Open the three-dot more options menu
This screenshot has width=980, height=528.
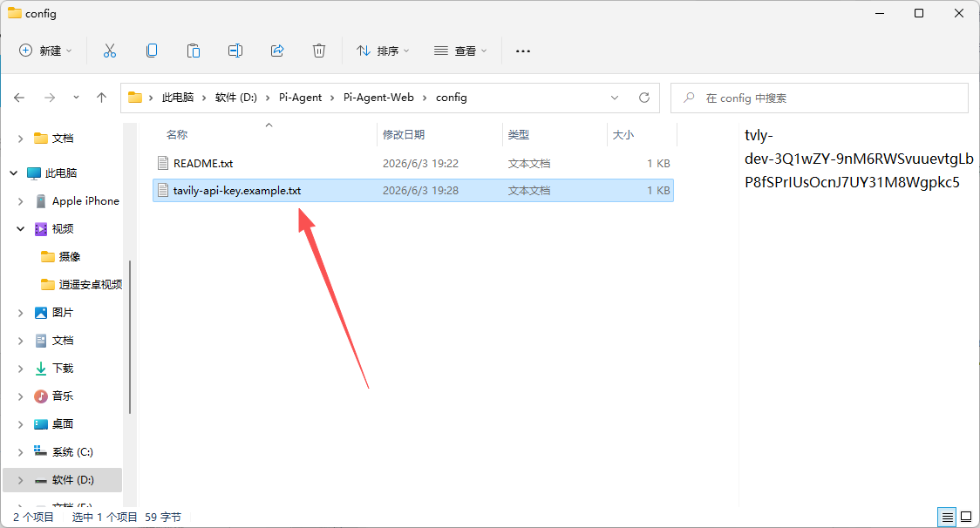click(x=523, y=51)
